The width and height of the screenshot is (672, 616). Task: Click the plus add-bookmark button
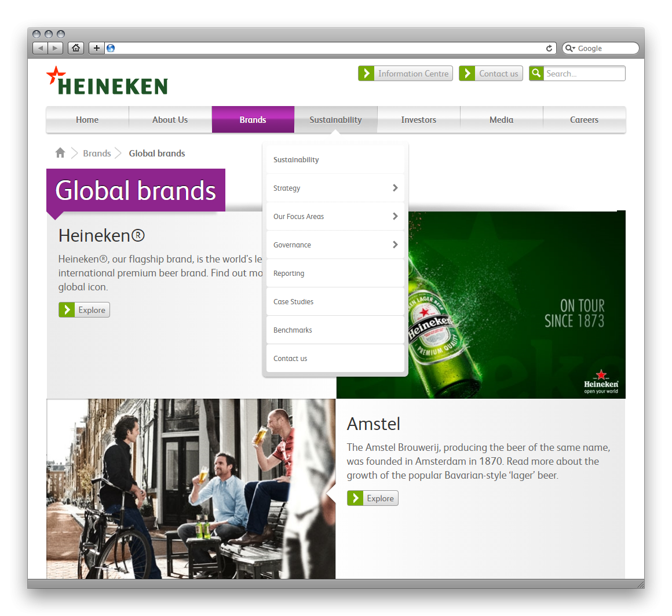click(x=96, y=48)
